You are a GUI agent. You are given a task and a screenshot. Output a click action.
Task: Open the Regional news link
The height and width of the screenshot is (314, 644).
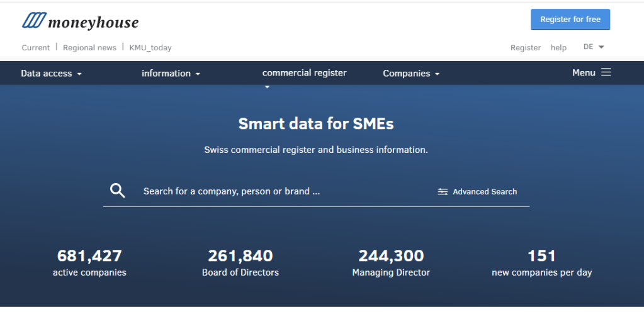coord(89,48)
